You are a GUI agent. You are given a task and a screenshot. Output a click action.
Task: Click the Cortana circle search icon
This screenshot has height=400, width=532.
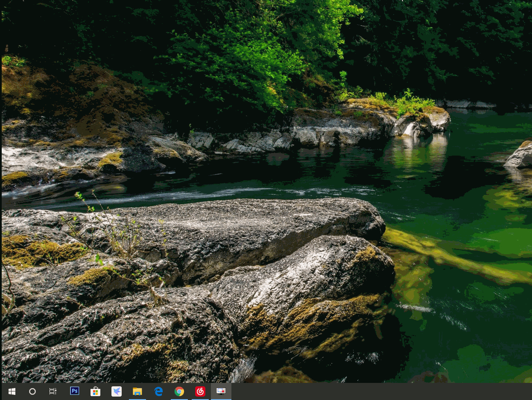pos(32,391)
